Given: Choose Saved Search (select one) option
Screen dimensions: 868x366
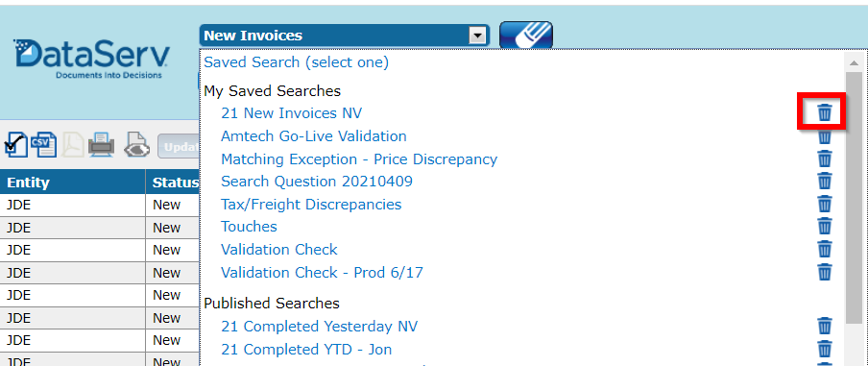Looking at the screenshot, I should (297, 62).
